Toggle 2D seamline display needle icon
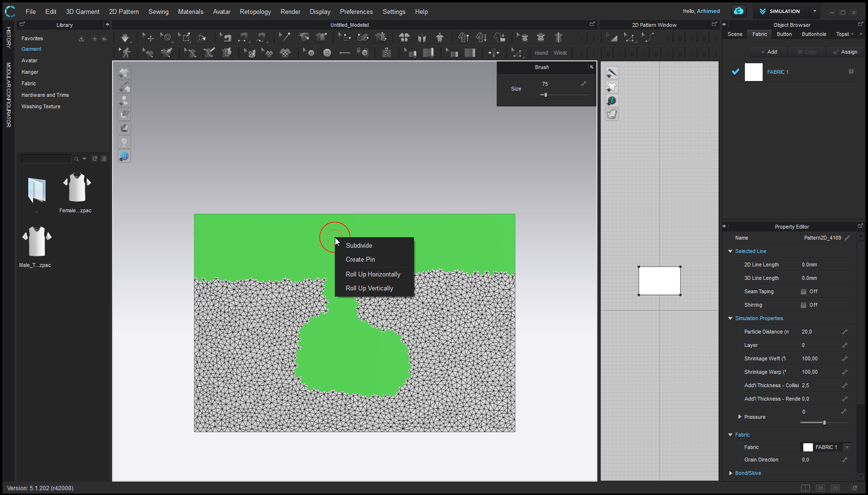This screenshot has width=868, height=495. 612,73
